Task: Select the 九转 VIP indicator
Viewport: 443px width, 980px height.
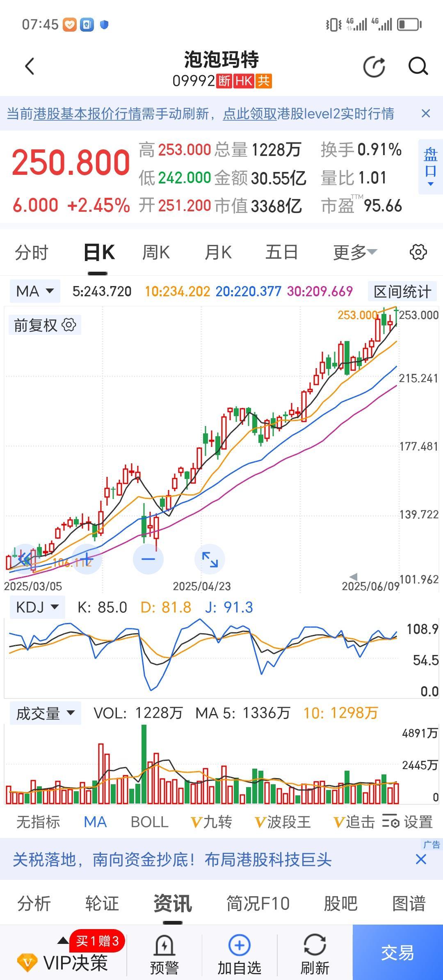Action: point(212,822)
